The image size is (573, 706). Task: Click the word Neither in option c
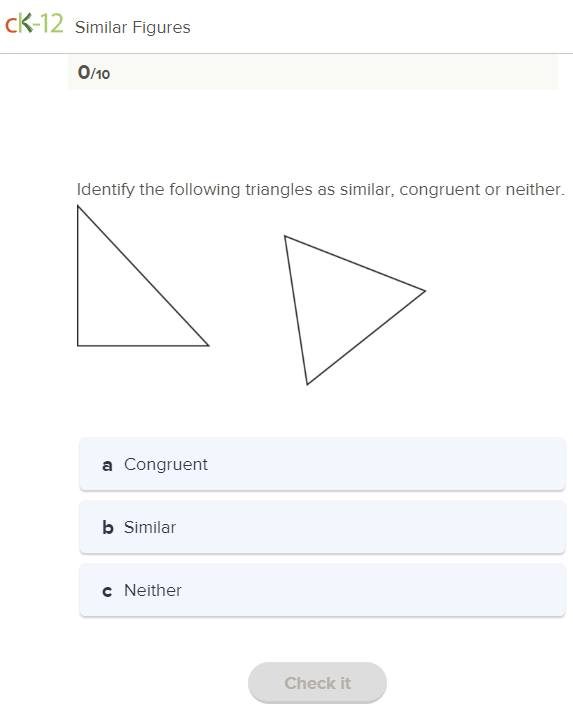point(153,590)
